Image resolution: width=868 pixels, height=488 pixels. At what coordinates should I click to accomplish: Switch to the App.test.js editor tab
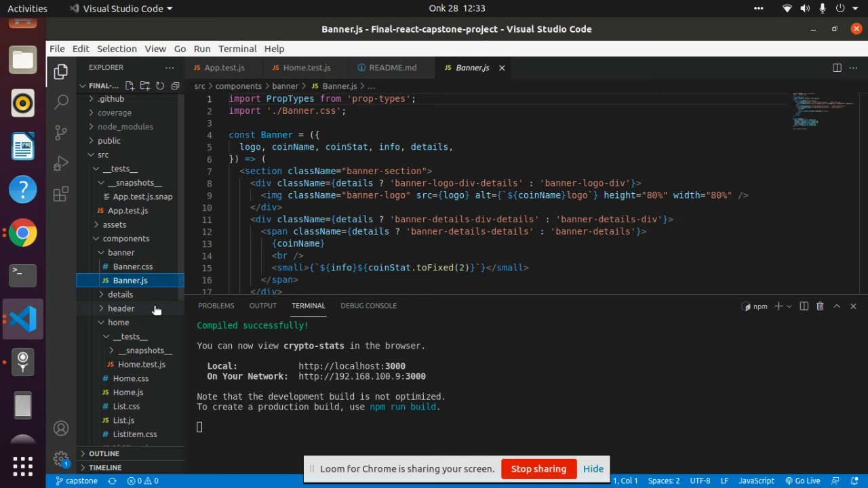(x=224, y=68)
